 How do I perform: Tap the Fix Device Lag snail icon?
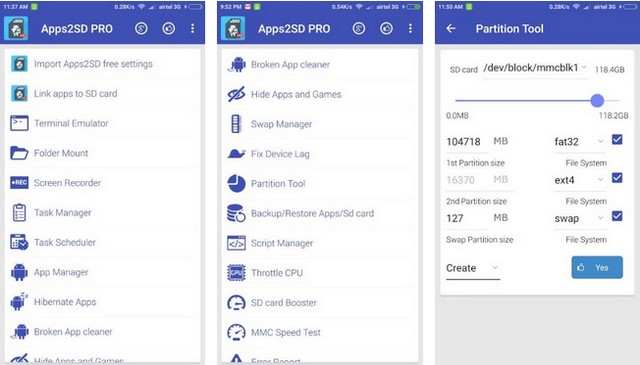236,154
